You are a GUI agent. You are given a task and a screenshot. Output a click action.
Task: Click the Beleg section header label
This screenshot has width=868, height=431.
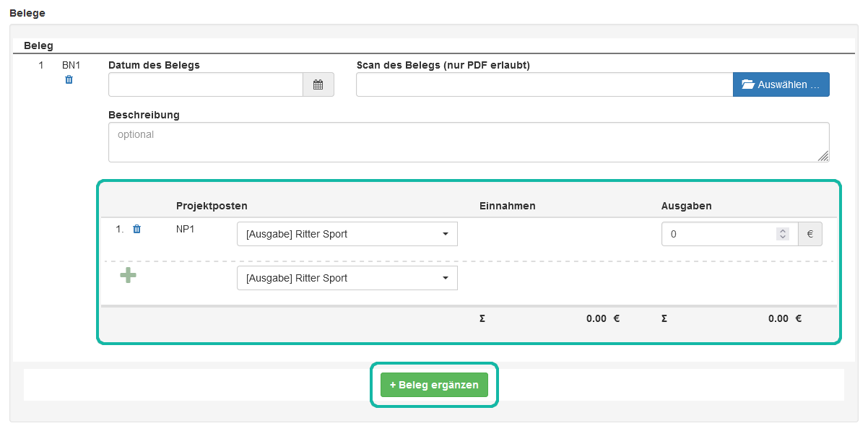(x=38, y=45)
